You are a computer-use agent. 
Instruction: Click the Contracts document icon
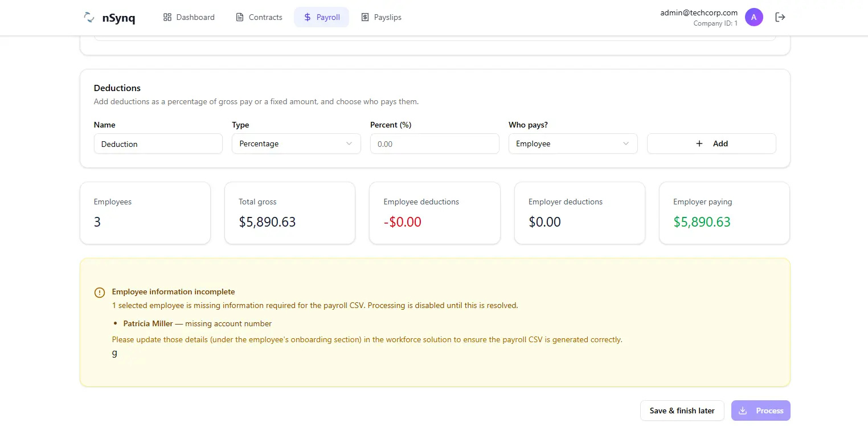(x=240, y=17)
